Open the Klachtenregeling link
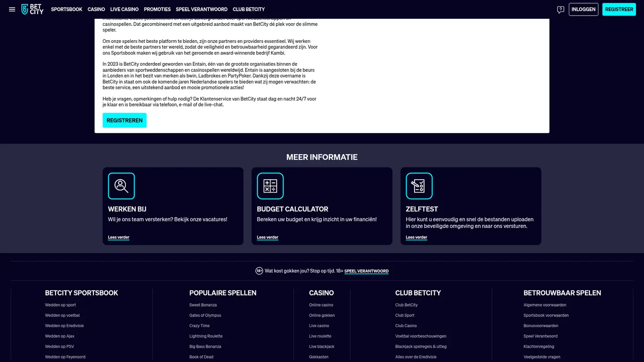This screenshot has height=362, width=644. [539, 346]
